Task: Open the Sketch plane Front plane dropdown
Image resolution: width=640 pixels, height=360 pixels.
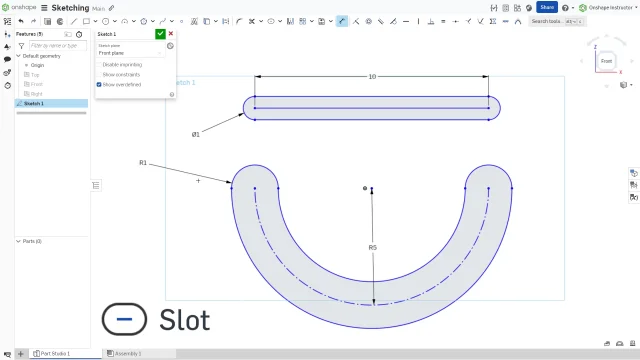Action: [x=130, y=53]
